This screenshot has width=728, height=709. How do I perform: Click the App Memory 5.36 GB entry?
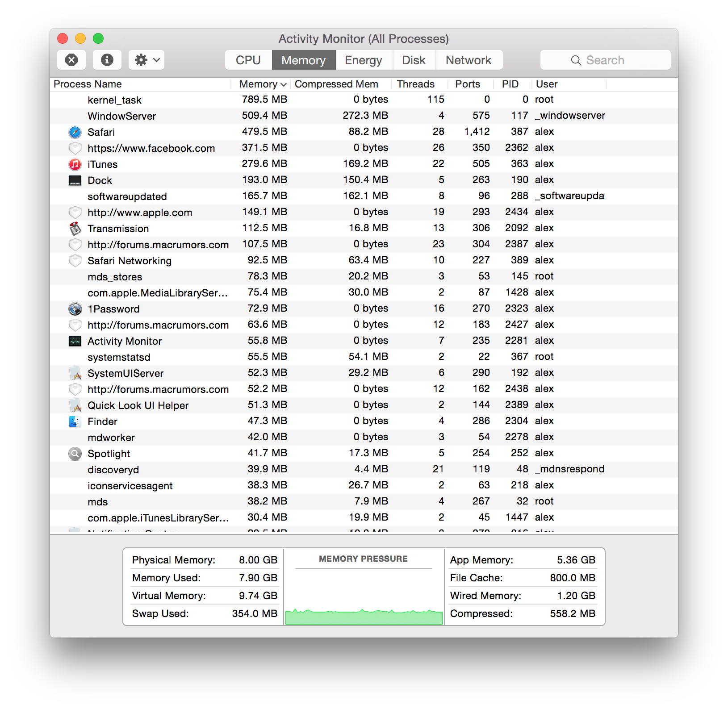pos(523,560)
